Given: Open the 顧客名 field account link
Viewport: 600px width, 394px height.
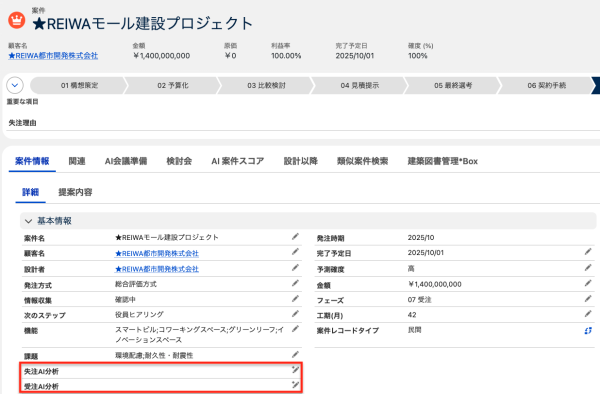Looking at the screenshot, I should 157,253.
